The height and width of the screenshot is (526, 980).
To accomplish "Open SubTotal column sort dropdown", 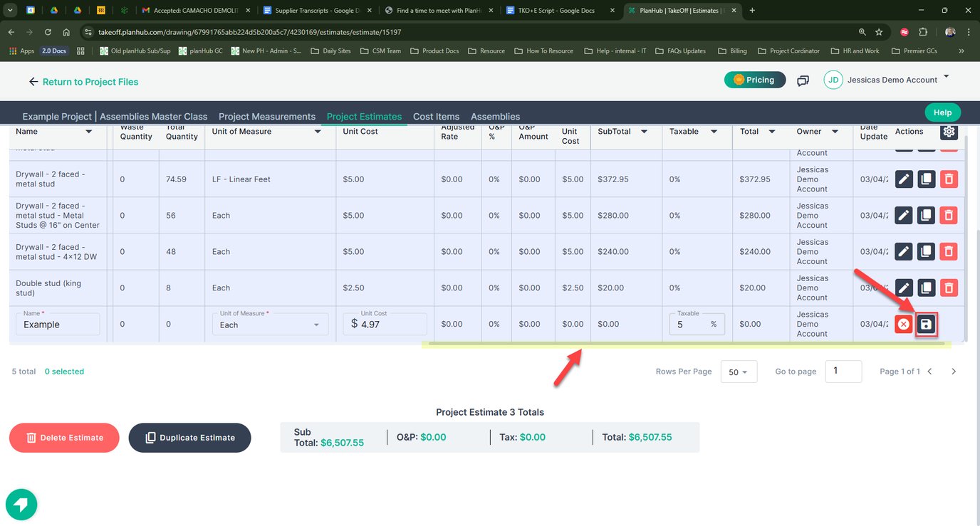I will pos(644,132).
